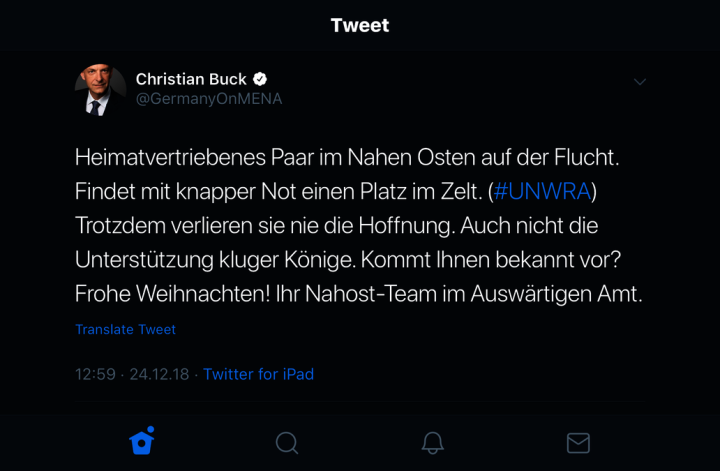Click the line starting with Heimatvertriebenes Paar
This screenshot has height=471, width=720.
pos(346,157)
